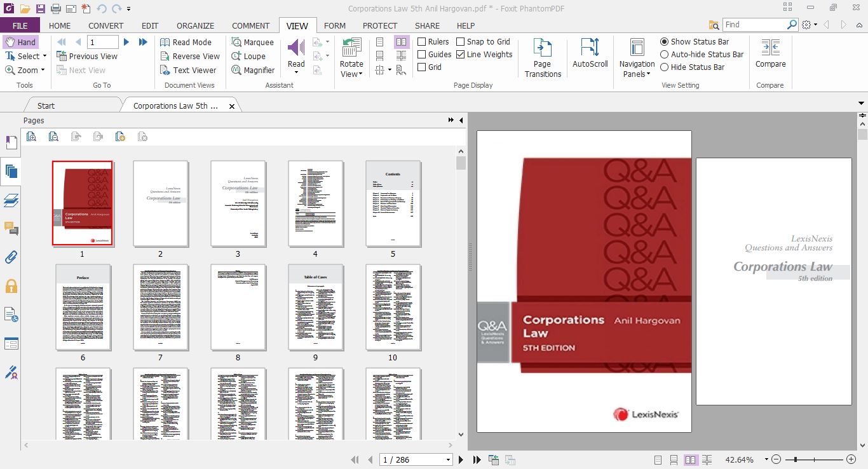This screenshot has width=868, height=469.
Task: Switch to the Start document tab
Action: (46, 105)
